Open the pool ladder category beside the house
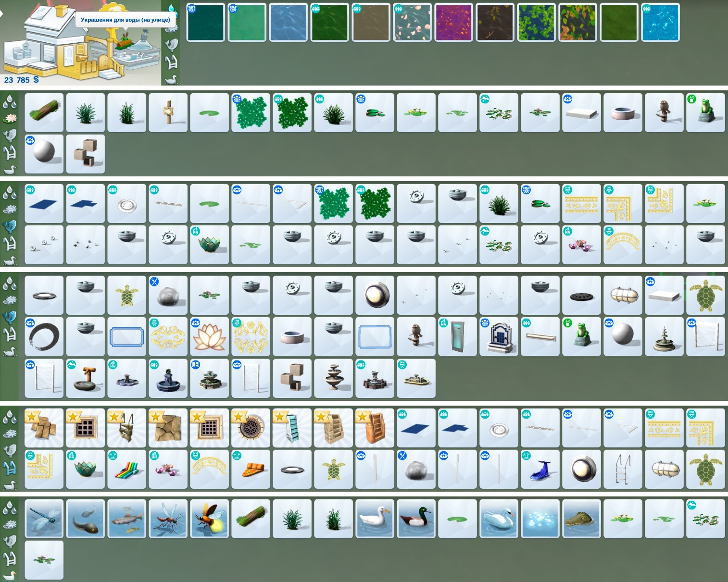This screenshot has width=728, height=582. 171,62
